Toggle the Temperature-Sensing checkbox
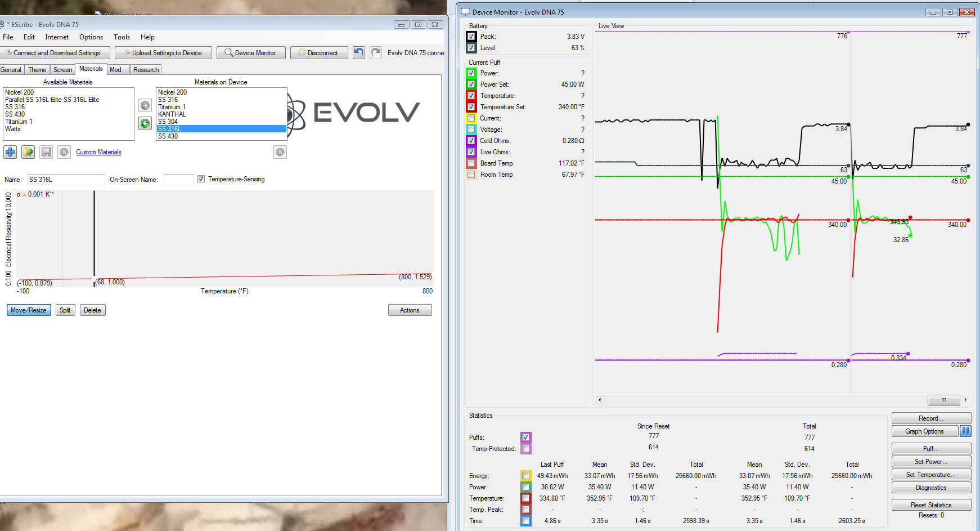Screen dimensions: 980x531 point(201,179)
